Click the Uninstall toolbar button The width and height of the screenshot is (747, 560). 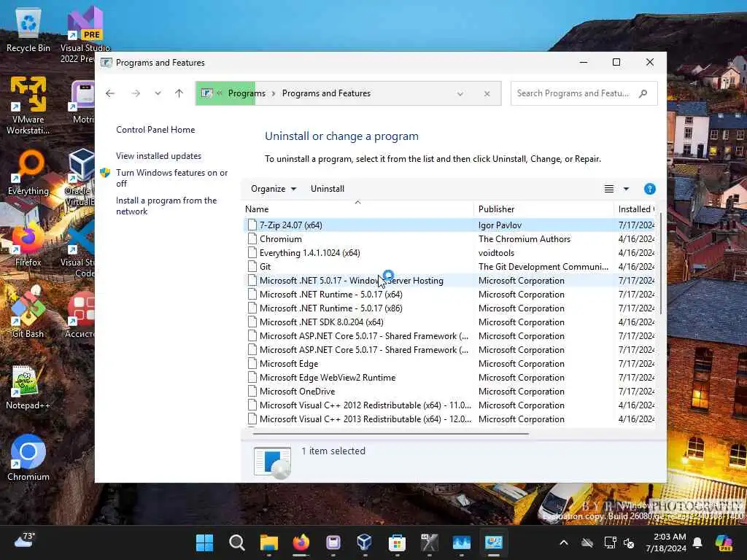point(328,189)
